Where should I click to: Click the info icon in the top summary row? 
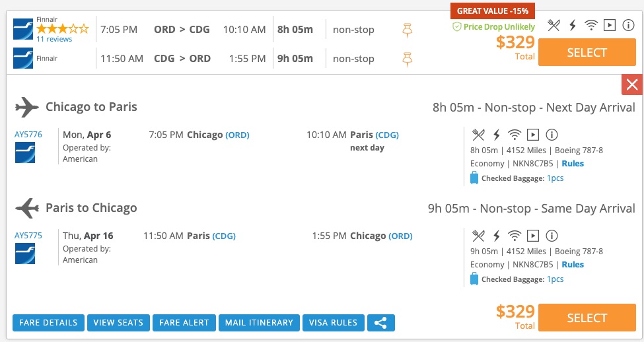click(628, 25)
